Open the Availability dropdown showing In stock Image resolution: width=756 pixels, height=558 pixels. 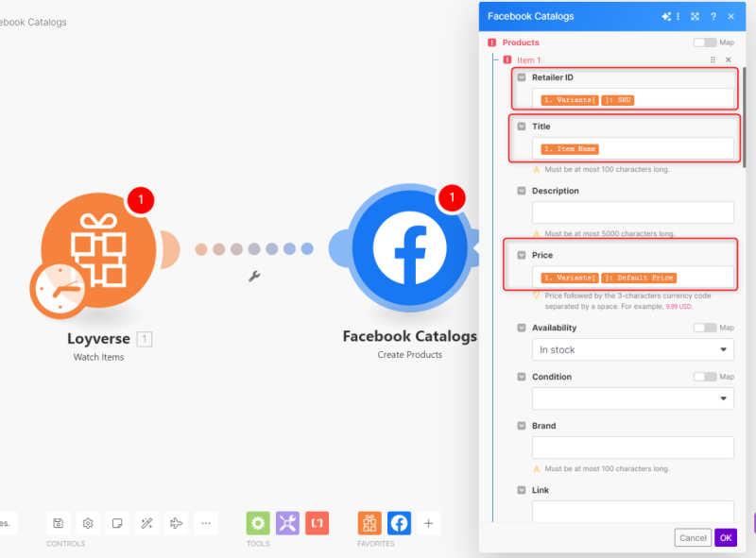(x=632, y=349)
